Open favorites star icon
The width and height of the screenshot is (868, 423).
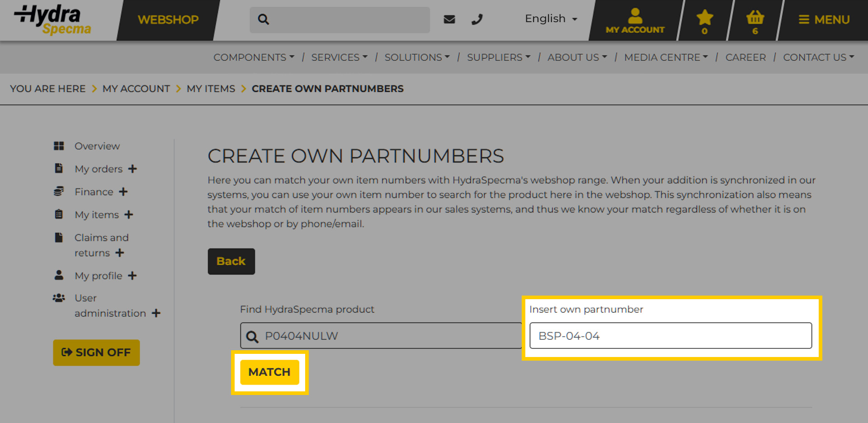coord(704,20)
